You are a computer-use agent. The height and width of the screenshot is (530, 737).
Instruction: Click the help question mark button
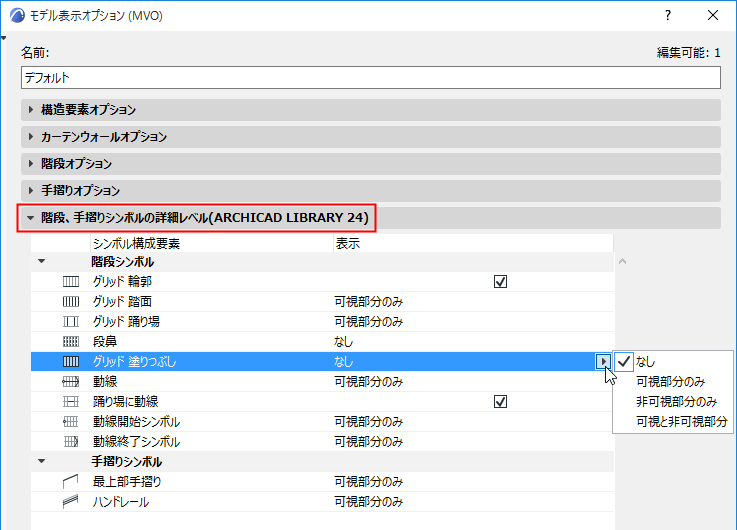point(668,16)
